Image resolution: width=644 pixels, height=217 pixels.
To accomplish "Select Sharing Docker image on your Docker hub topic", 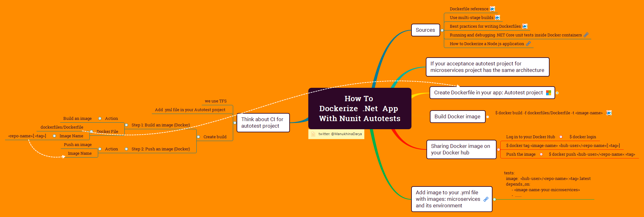I will [461, 149].
